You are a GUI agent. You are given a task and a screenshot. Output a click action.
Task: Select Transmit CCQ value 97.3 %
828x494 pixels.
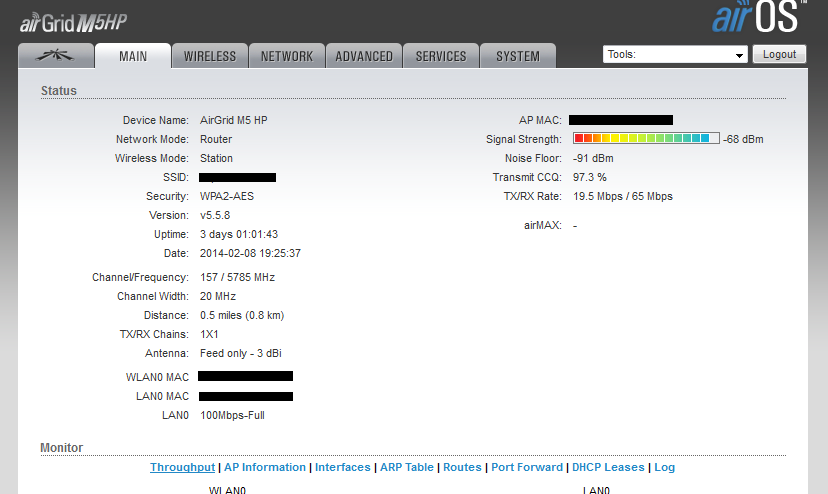pos(589,178)
